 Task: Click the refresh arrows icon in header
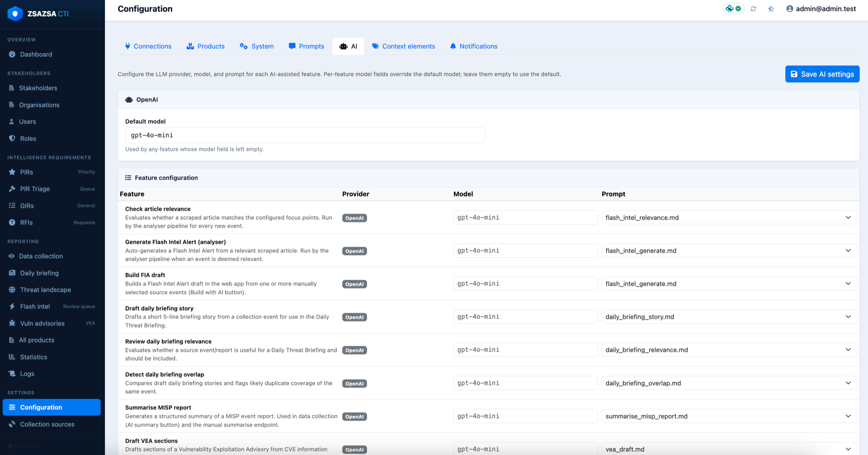[x=753, y=9]
